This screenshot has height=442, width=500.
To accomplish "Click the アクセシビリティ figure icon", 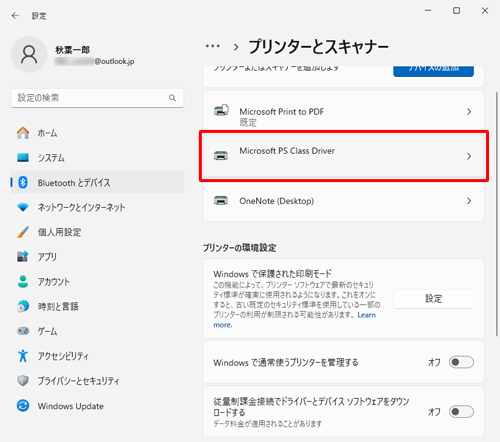I will coord(23,356).
